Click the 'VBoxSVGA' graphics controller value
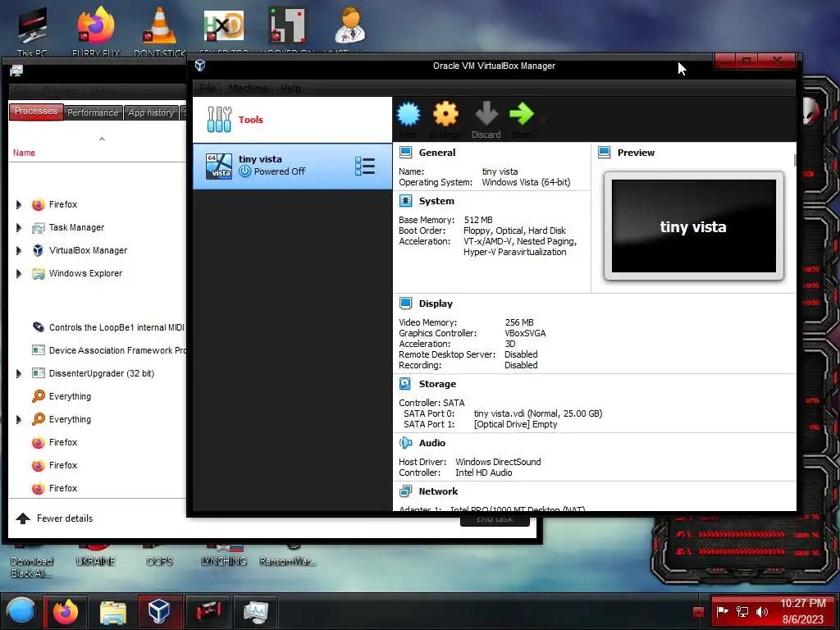The width and height of the screenshot is (840, 630). [x=525, y=333]
